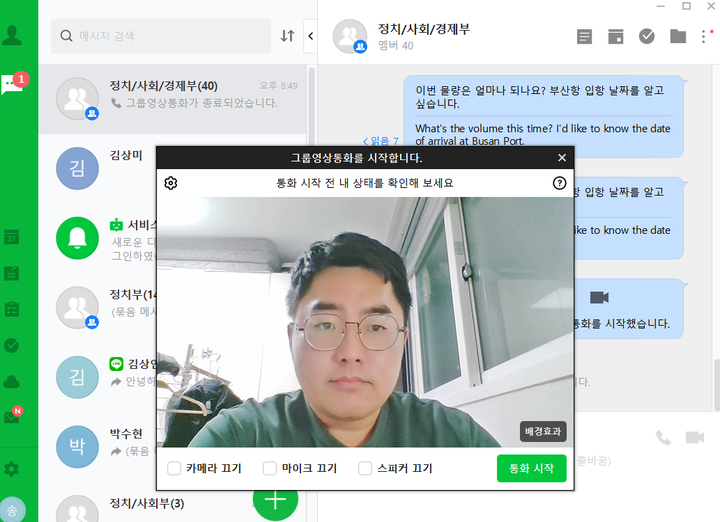This screenshot has width=720, height=522.
Task: Click the 통화 시작 button
Action: tap(532, 468)
